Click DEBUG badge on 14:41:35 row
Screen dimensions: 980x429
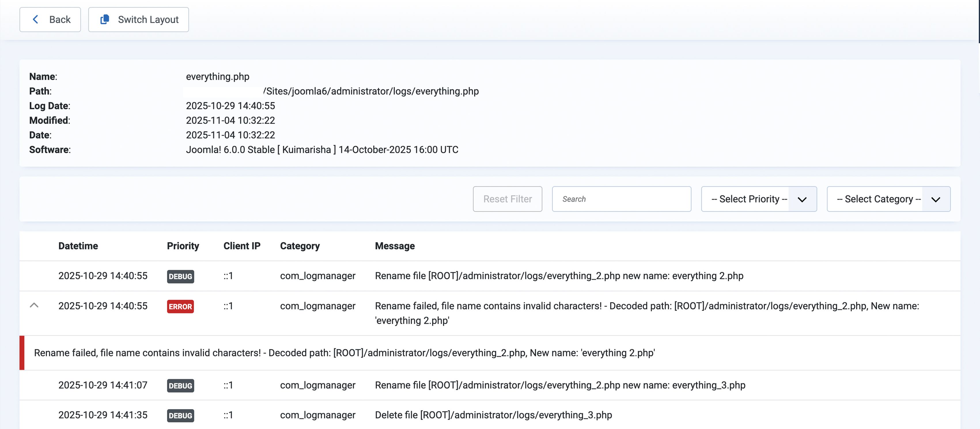(x=180, y=415)
